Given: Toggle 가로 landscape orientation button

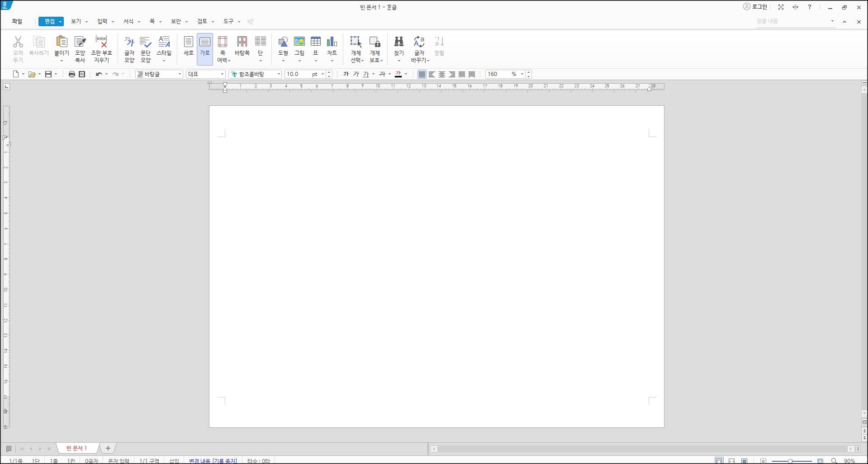Looking at the screenshot, I should point(205,49).
